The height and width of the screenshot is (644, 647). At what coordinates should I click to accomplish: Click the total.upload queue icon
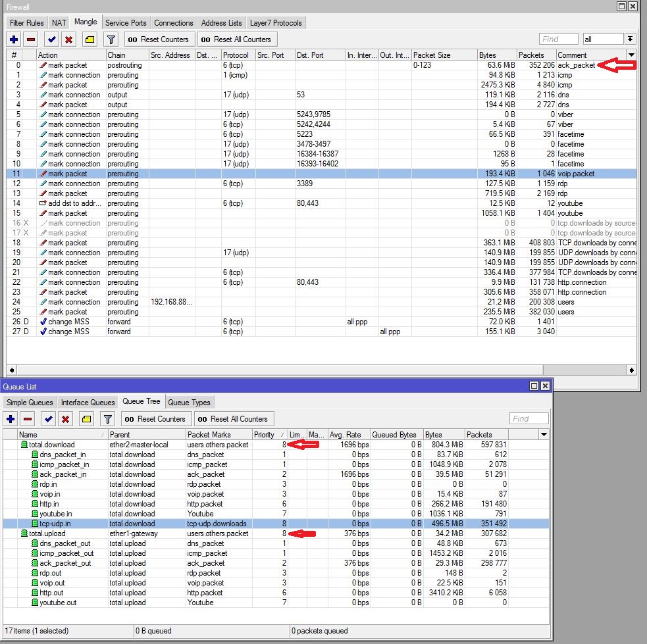pos(24,533)
